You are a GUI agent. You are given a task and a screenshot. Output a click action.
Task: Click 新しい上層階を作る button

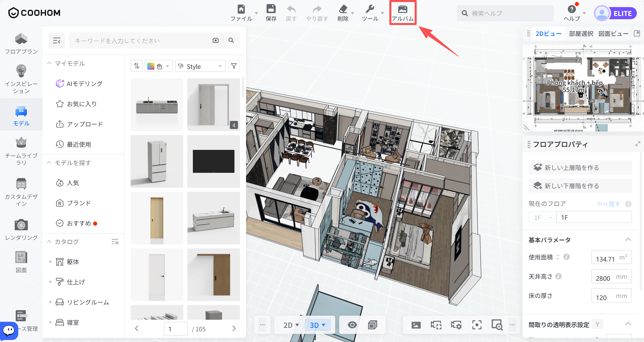coord(580,167)
